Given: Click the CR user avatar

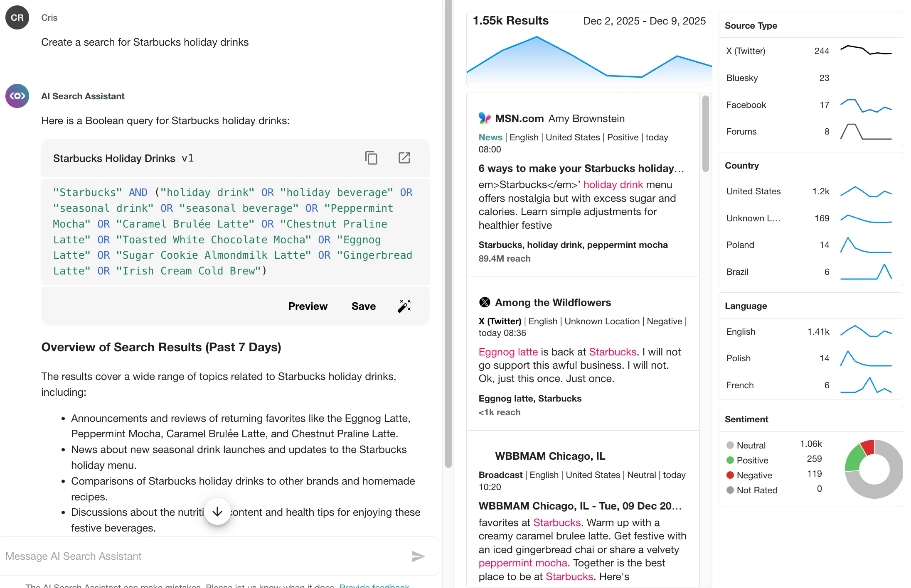Looking at the screenshot, I should point(17,17).
